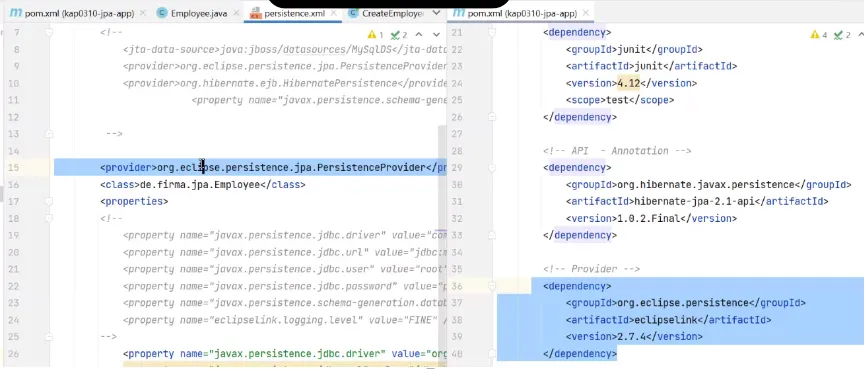Click junit artifactId line in pom.xml

click(652, 66)
